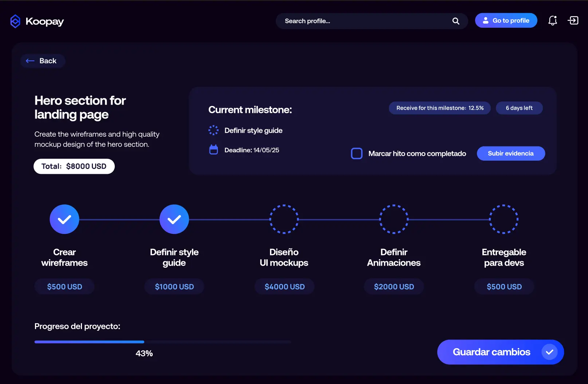Click the Koopay logo icon

pos(15,21)
